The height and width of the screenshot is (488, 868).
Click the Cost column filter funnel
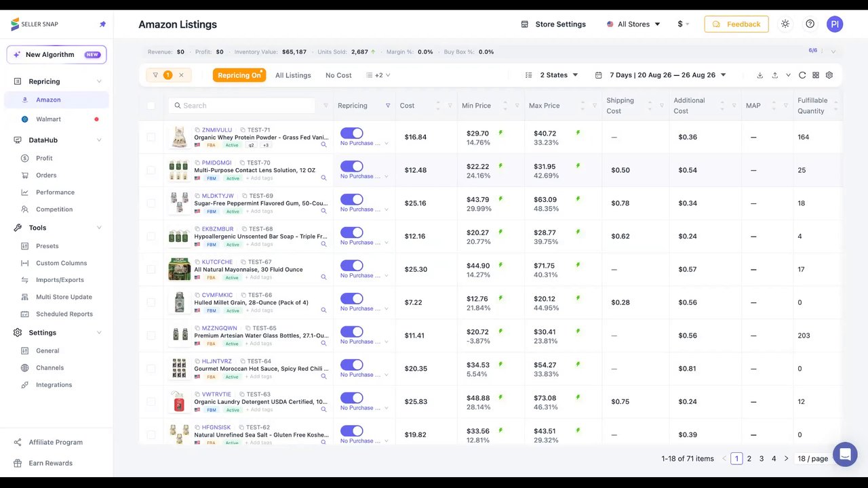450,106
